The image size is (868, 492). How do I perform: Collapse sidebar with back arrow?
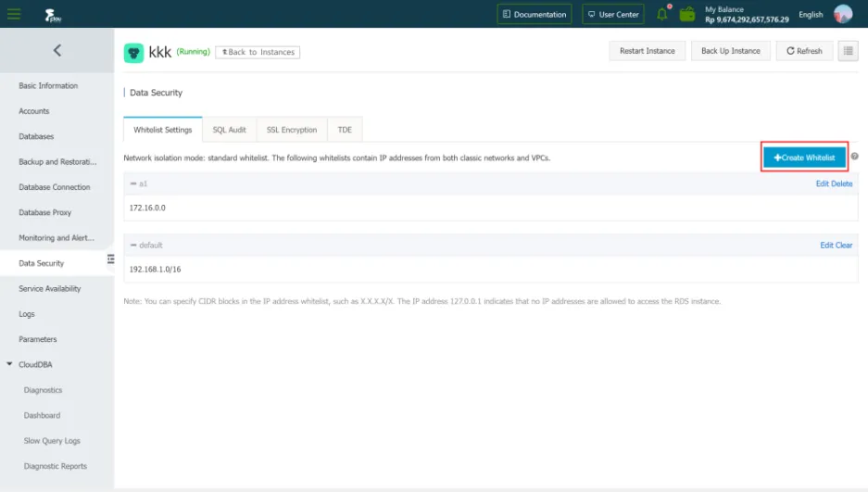pos(57,50)
